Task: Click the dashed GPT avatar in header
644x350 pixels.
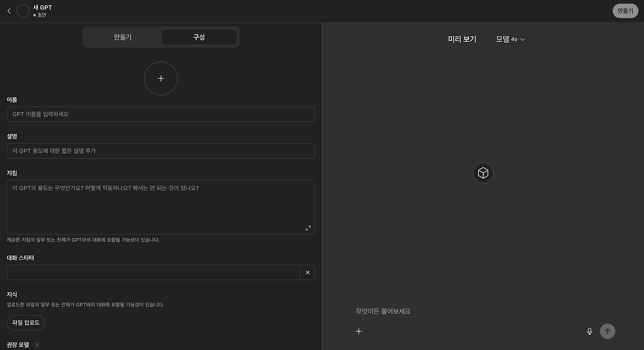Action: click(x=23, y=11)
